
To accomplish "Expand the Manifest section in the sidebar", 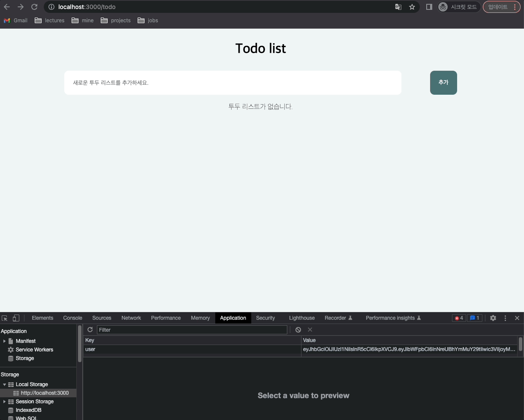I will pyautogui.click(x=4, y=341).
